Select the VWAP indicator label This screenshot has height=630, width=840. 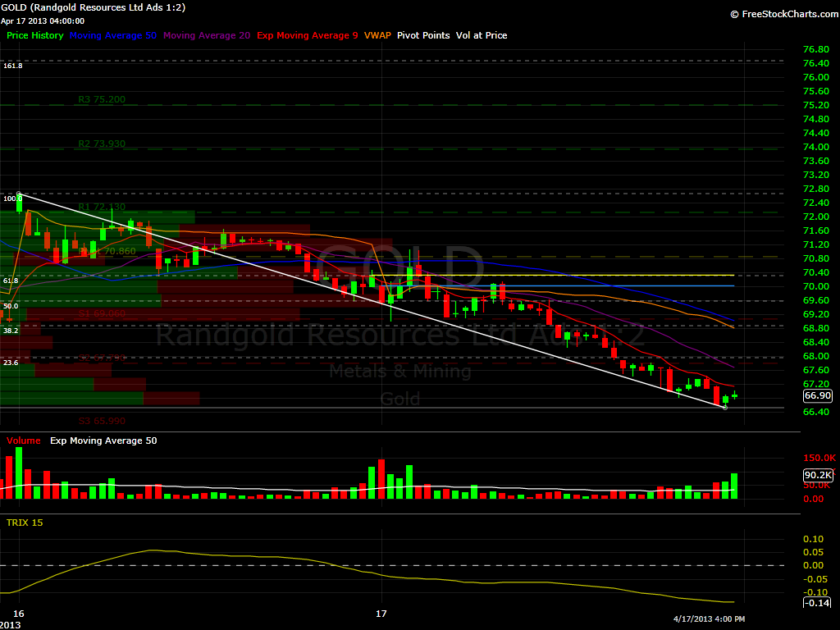point(377,35)
